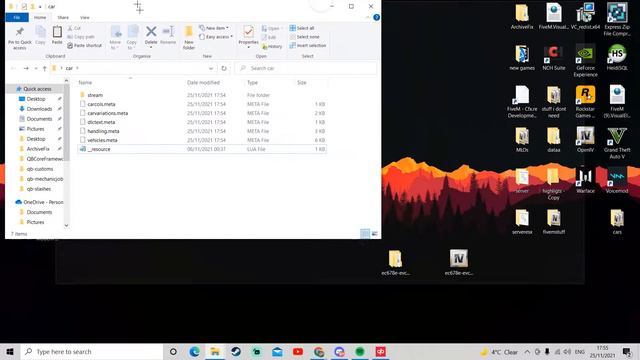
Task: Open the New item dropdown
Action: [213, 28]
